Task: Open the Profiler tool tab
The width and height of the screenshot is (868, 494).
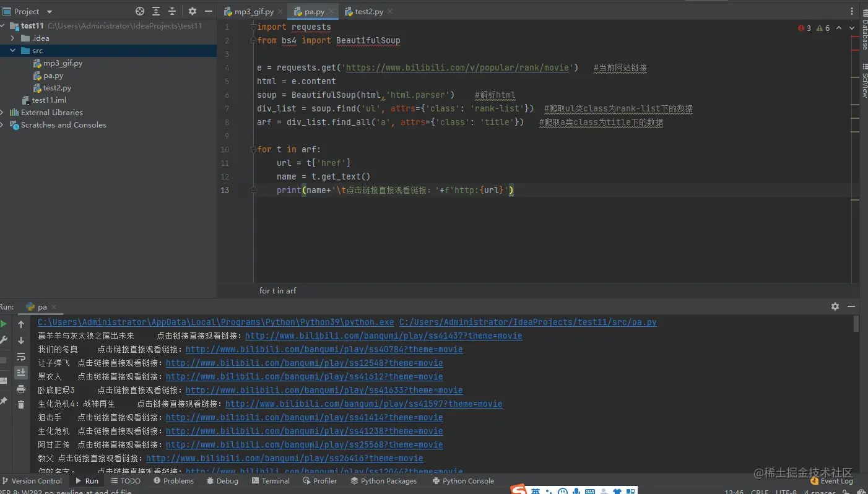Action: point(319,481)
